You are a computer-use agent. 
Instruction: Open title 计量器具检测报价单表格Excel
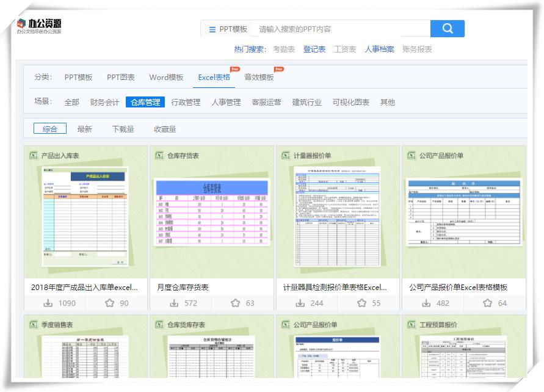[335, 287]
